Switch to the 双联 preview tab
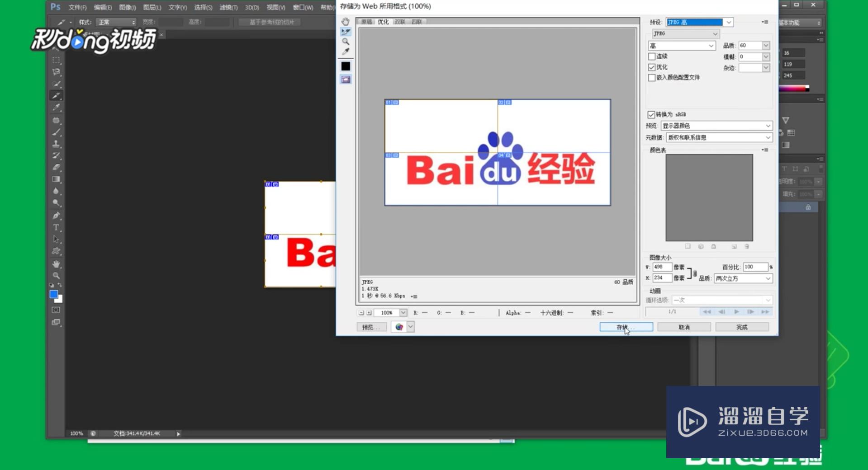The image size is (868, 470). (400, 22)
